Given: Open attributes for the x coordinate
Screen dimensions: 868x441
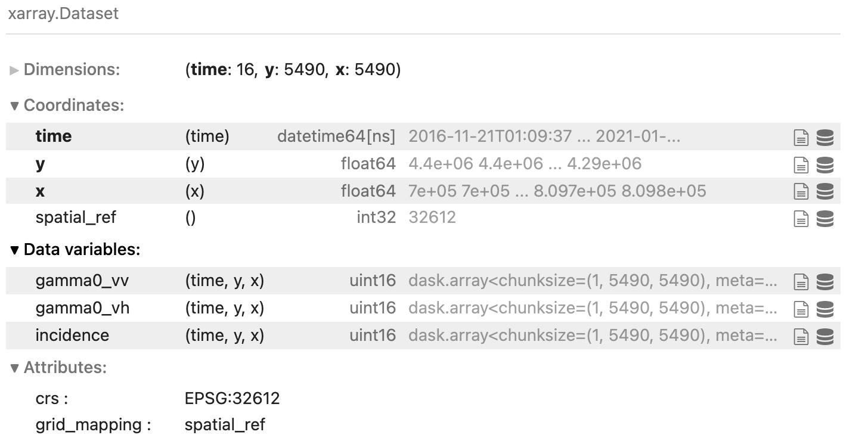Looking at the screenshot, I should click(802, 191).
